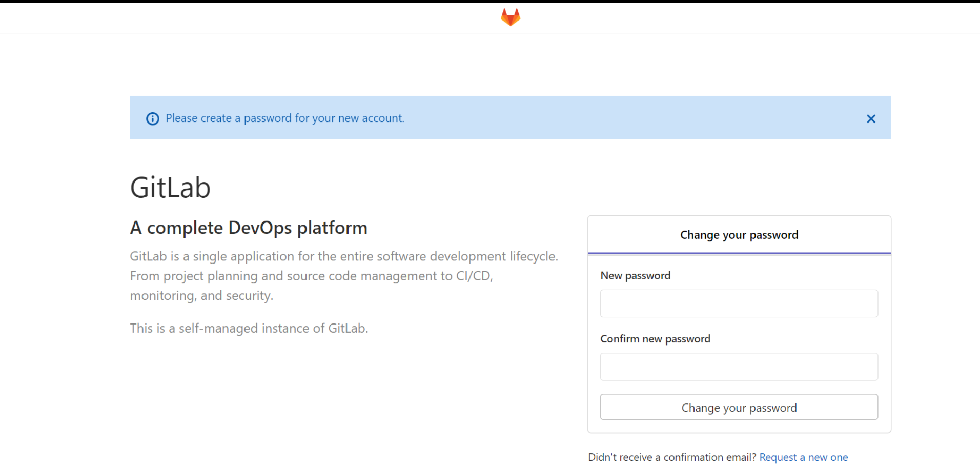Click 'A complete DevOps platform' heading
This screenshot has width=980, height=466.
click(x=249, y=228)
